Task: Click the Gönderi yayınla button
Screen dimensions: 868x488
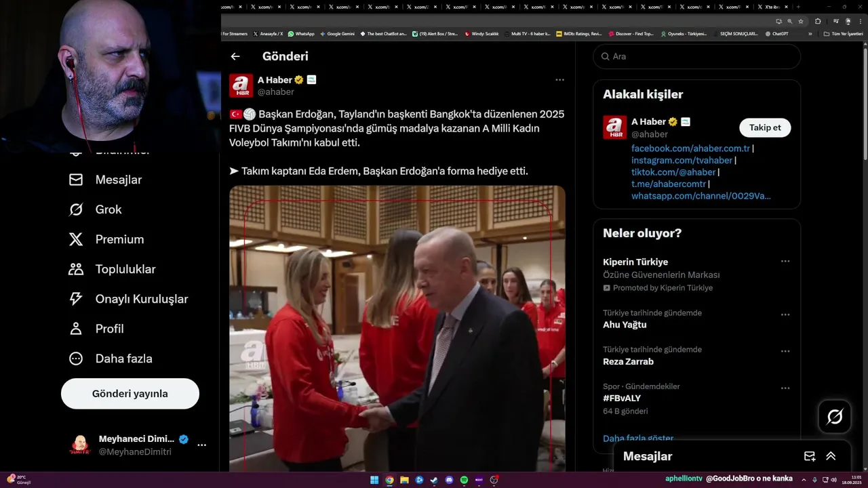Action: (130, 394)
